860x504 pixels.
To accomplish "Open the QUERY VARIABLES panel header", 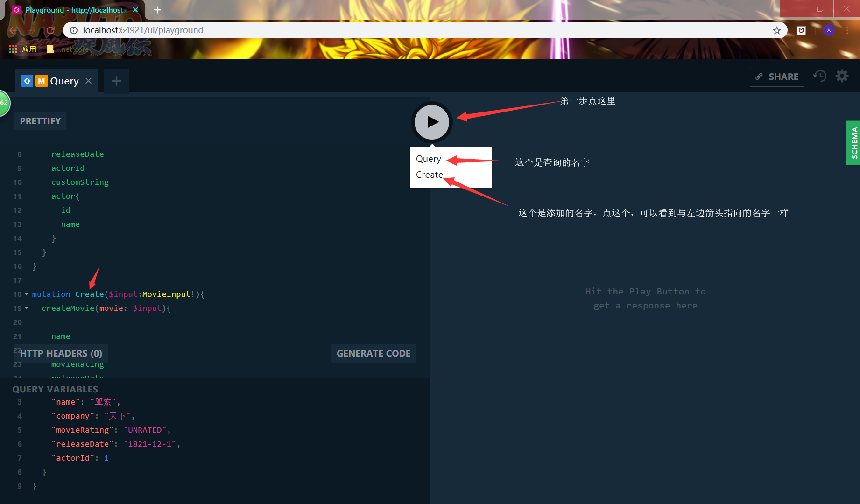I will coord(55,389).
